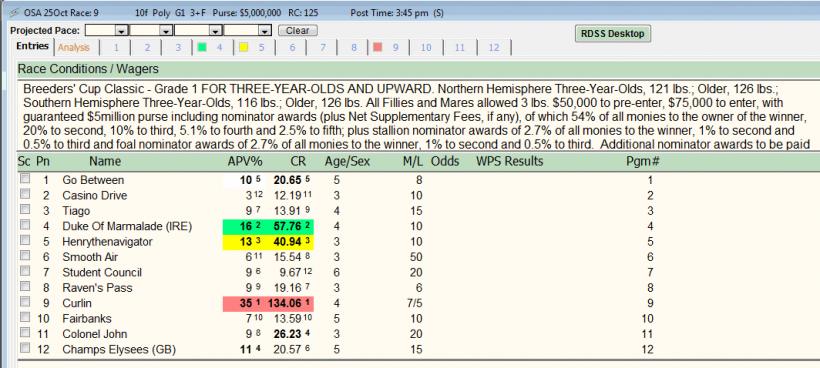Open horse tab 2

(147, 48)
